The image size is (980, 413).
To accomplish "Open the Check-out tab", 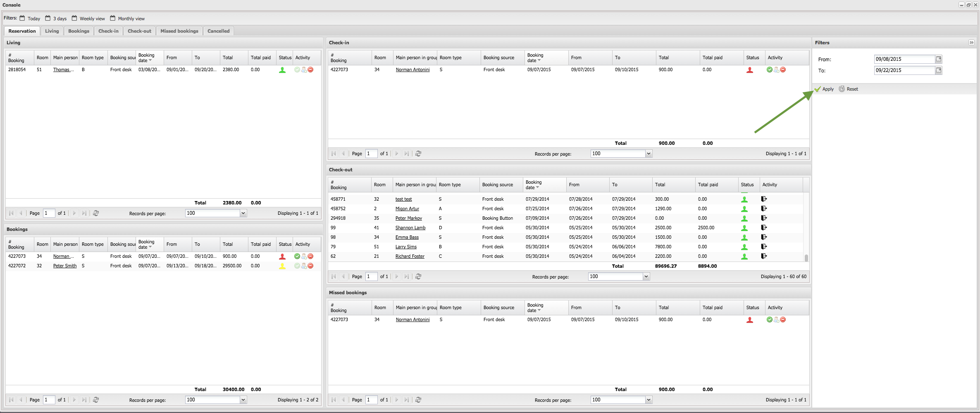I will pyautogui.click(x=139, y=31).
